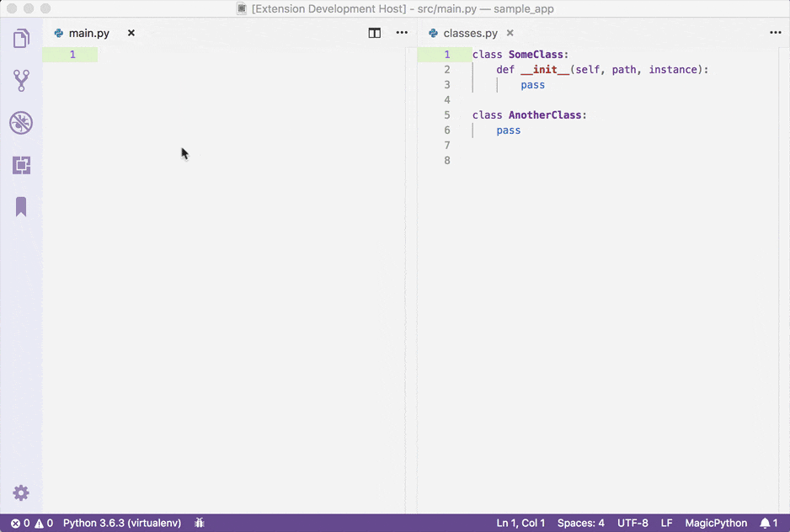This screenshot has height=532, width=790.
Task: Switch to the main.py tab
Action: click(89, 34)
